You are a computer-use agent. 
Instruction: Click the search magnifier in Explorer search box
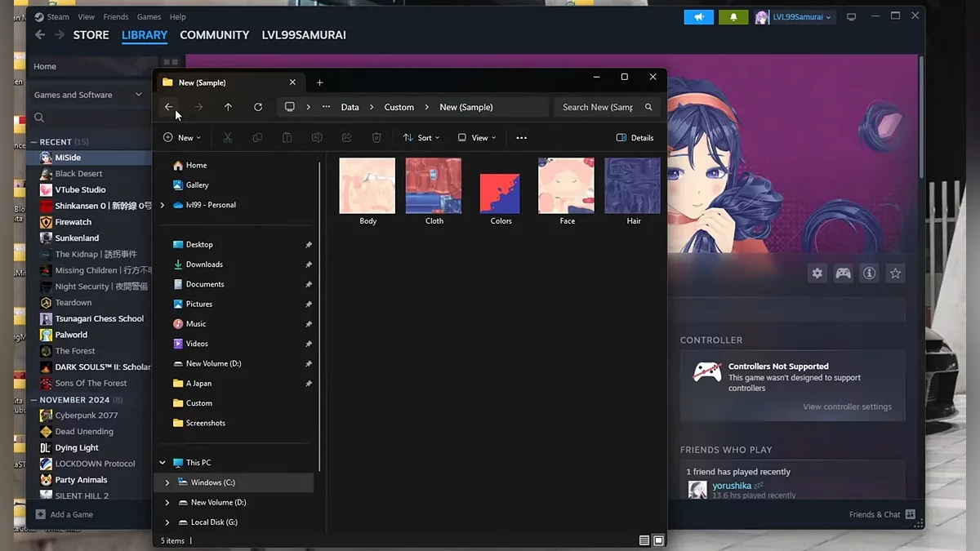pyautogui.click(x=649, y=107)
